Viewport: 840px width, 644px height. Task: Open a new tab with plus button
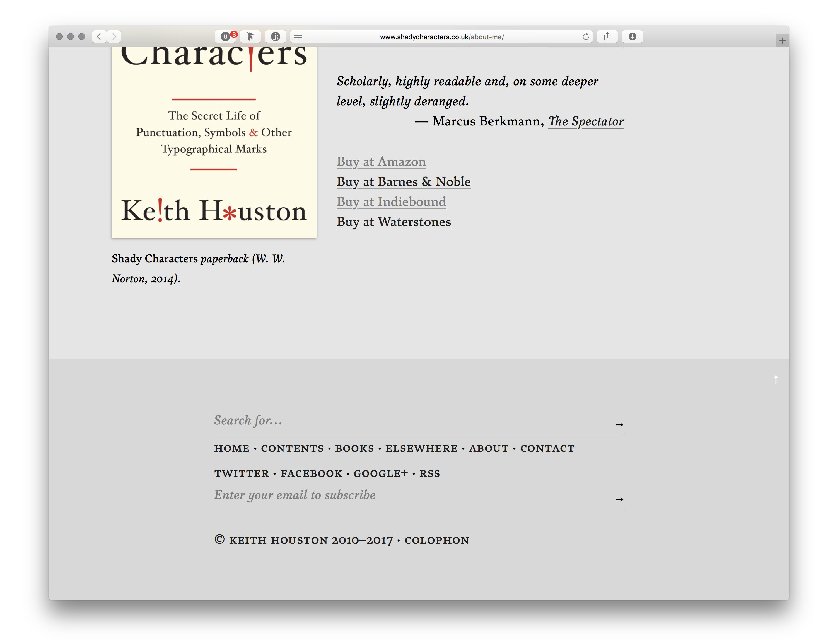pyautogui.click(x=782, y=41)
